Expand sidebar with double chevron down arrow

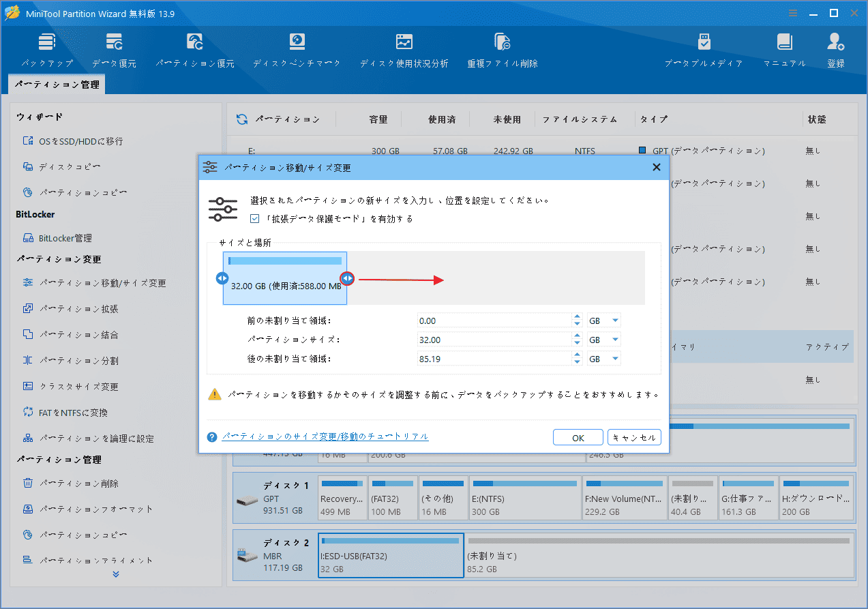116,574
